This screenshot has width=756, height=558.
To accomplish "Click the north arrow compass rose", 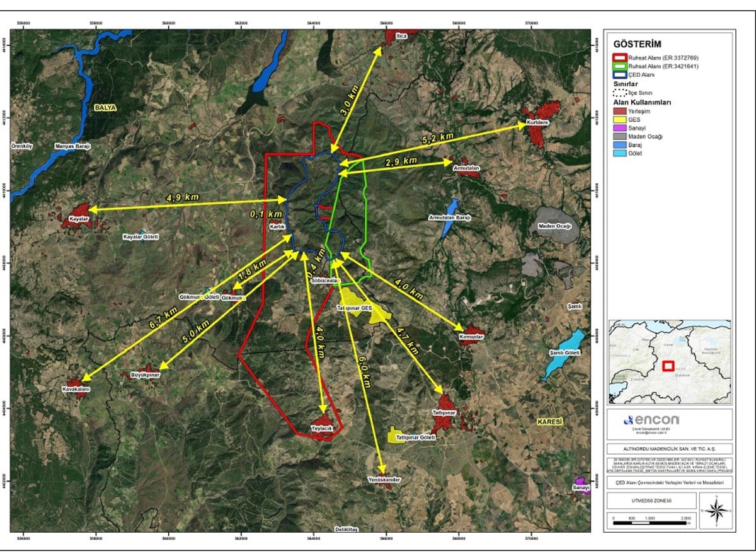I will tap(717, 511).
